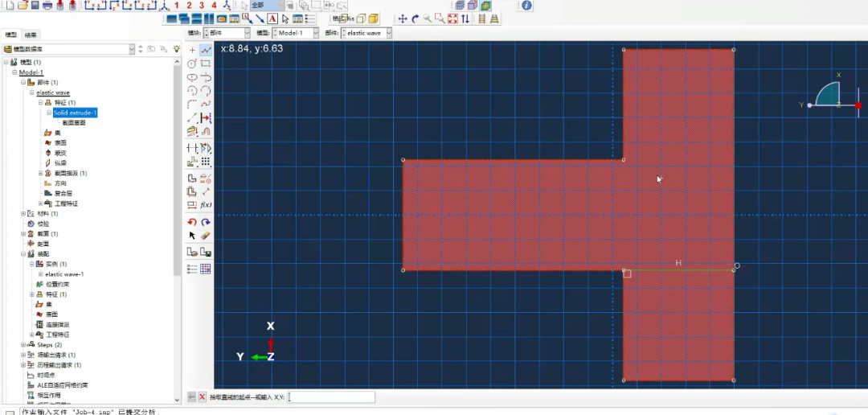
Task: Select the construction line tool
Action: point(192,118)
